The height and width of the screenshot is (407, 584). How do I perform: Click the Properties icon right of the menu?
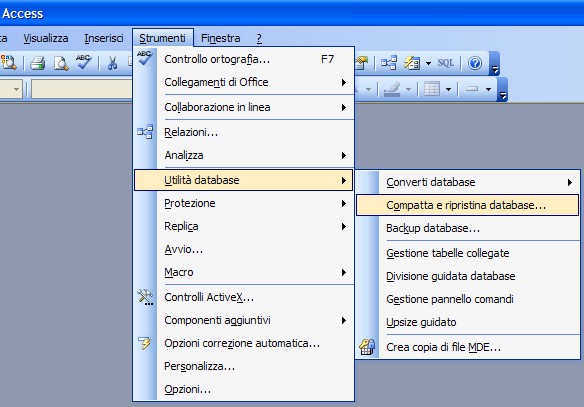point(361,63)
